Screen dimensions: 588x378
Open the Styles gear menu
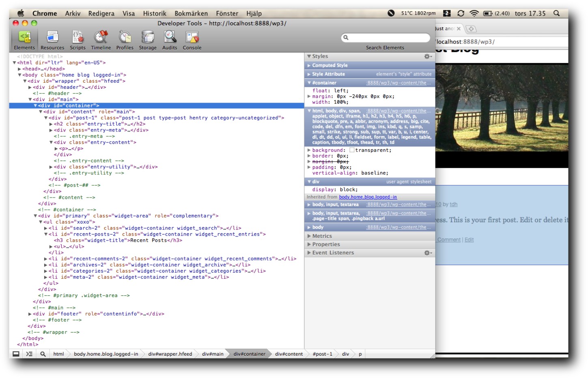(x=428, y=56)
